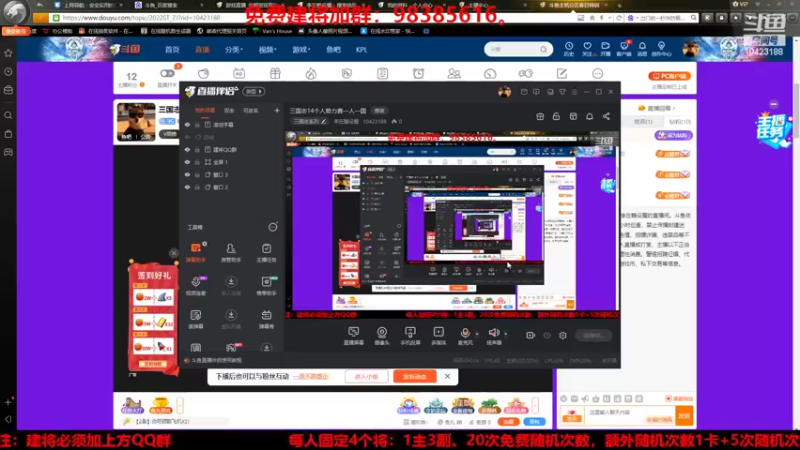Image resolution: width=800 pixels, height=450 pixels.
Task: Click the share icon above preview
Action: [606, 116]
